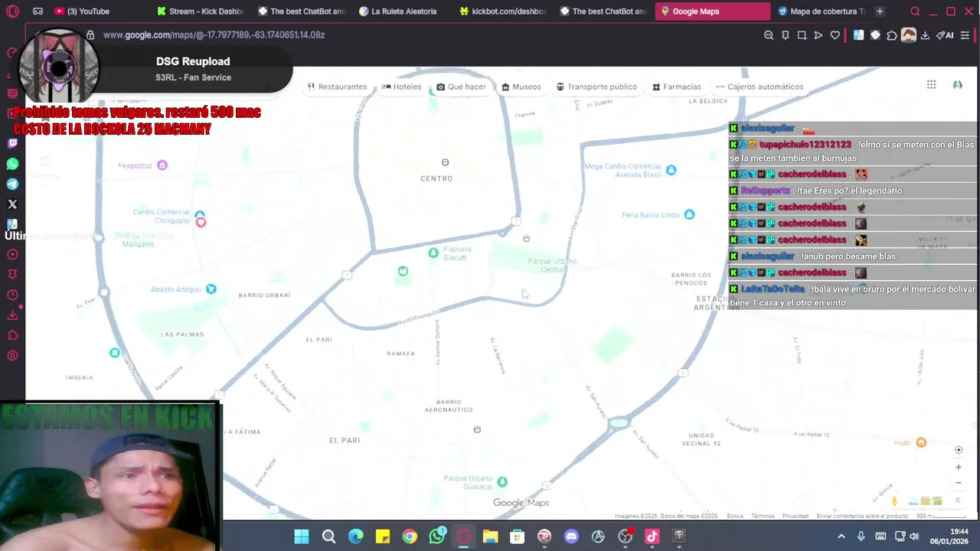The width and height of the screenshot is (980, 551).
Task: Select the third map layer thumbnail
Action: pyautogui.click(x=937, y=501)
